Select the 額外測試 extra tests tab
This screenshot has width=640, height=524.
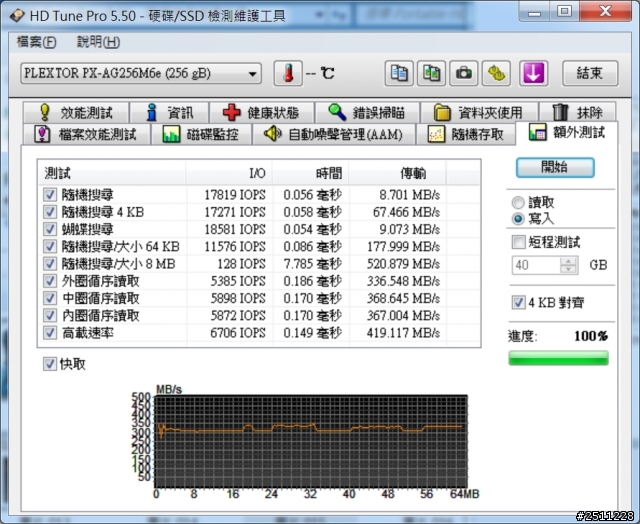(x=567, y=132)
